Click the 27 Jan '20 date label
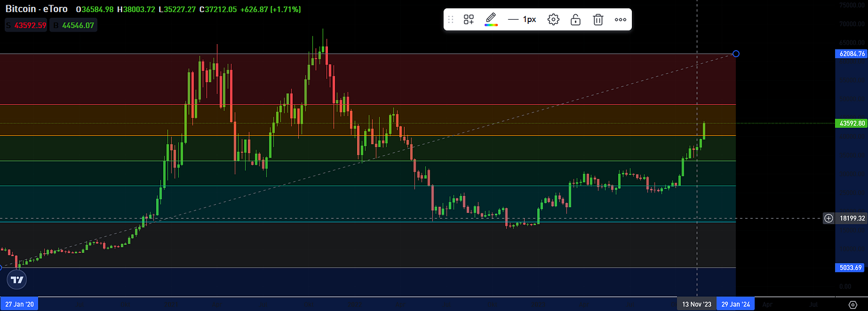Image resolution: width=868 pixels, height=311 pixels. pyautogui.click(x=20, y=304)
